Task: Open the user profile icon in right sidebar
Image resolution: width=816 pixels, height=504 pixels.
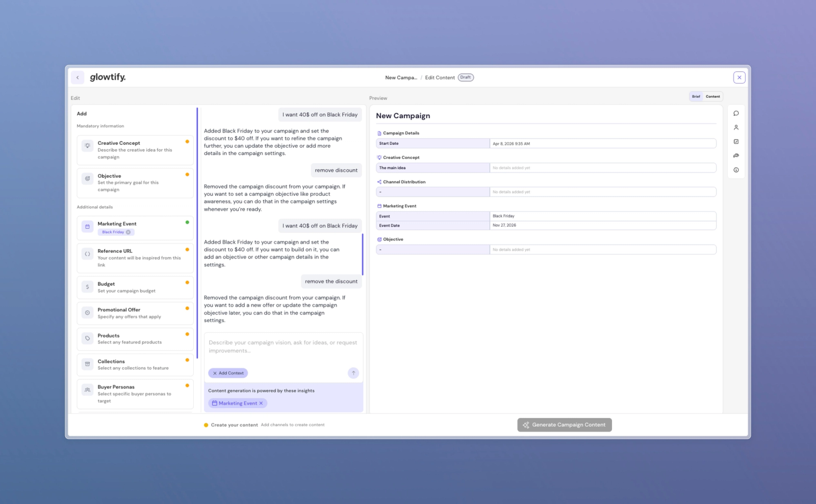Action: pos(736,127)
